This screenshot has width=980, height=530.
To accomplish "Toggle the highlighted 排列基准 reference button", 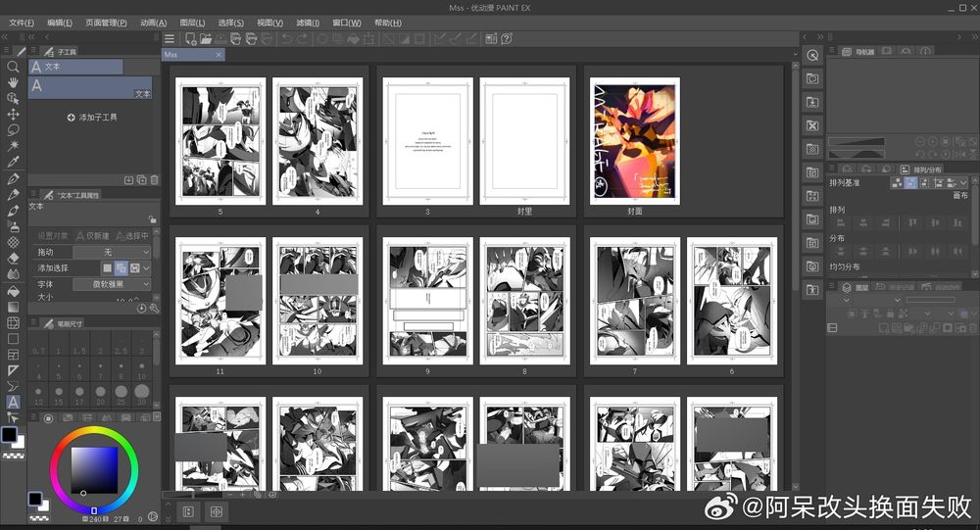I will pos(910,182).
